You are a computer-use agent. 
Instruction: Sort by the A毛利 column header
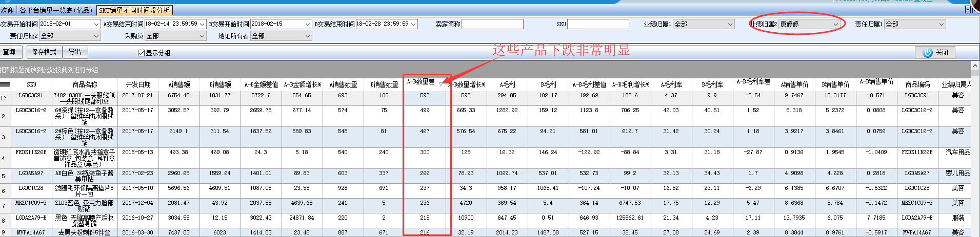(x=507, y=84)
